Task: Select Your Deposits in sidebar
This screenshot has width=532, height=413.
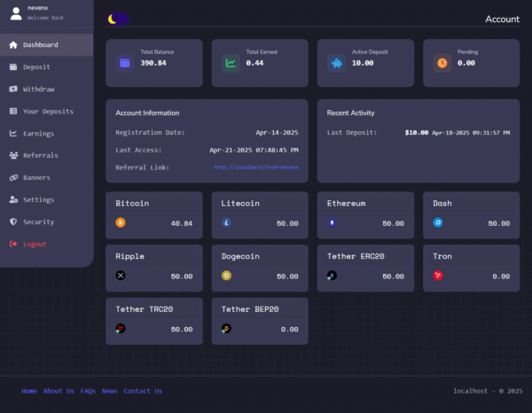Action: (x=46, y=111)
